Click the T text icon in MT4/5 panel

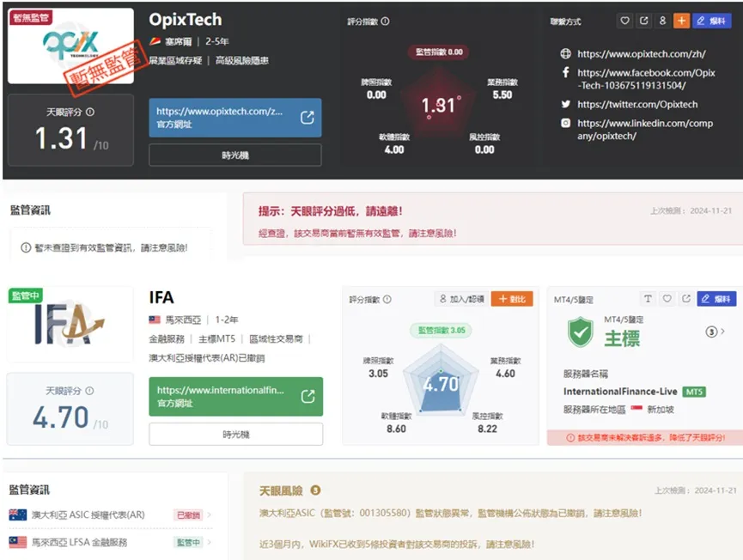tap(648, 299)
